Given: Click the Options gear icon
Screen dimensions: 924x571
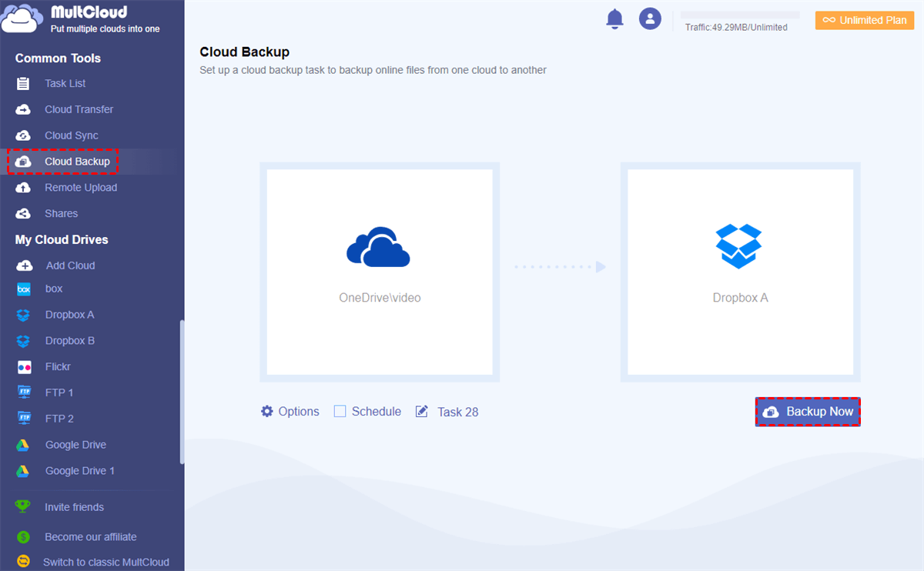Looking at the screenshot, I should point(267,411).
